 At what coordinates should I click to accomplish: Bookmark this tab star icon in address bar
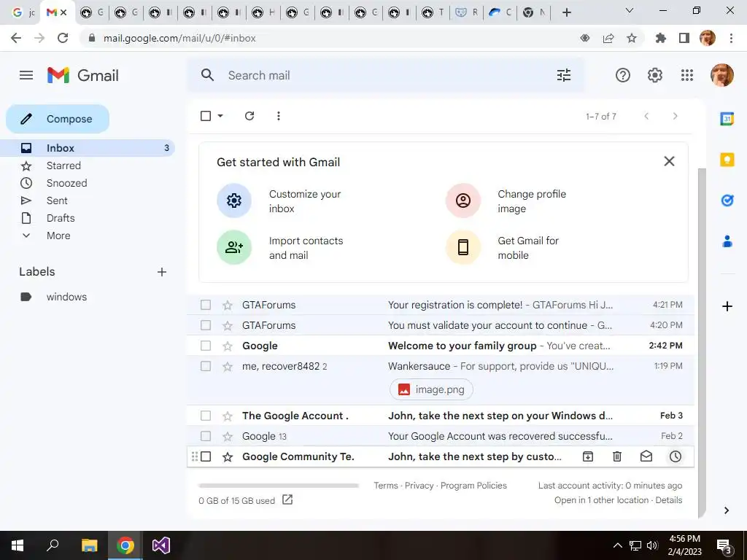coord(632,38)
